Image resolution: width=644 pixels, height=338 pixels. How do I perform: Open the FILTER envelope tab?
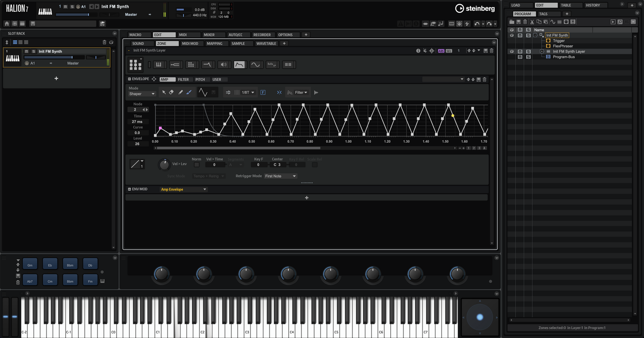(x=183, y=79)
